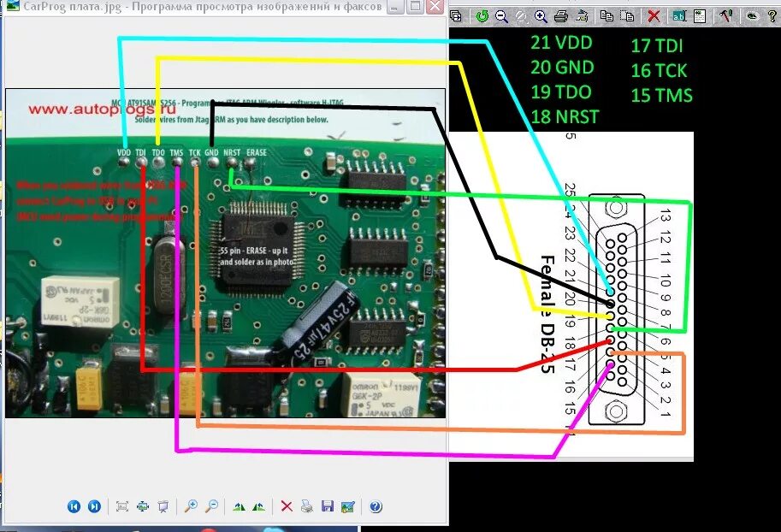Screen dimensions: 781x532
Task: Click the greyed-out zoom icon in the right window
Action: pos(521,16)
